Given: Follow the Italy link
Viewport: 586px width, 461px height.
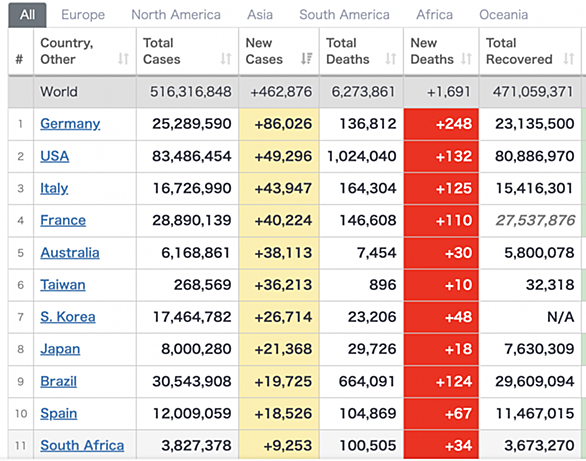Looking at the screenshot, I should pos(54,188).
